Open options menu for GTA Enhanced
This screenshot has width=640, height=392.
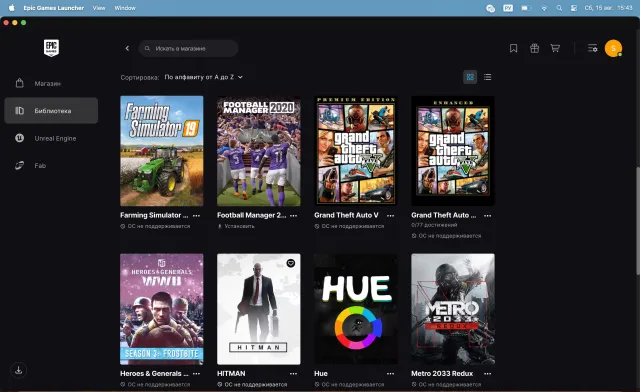[x=488, y=216]
